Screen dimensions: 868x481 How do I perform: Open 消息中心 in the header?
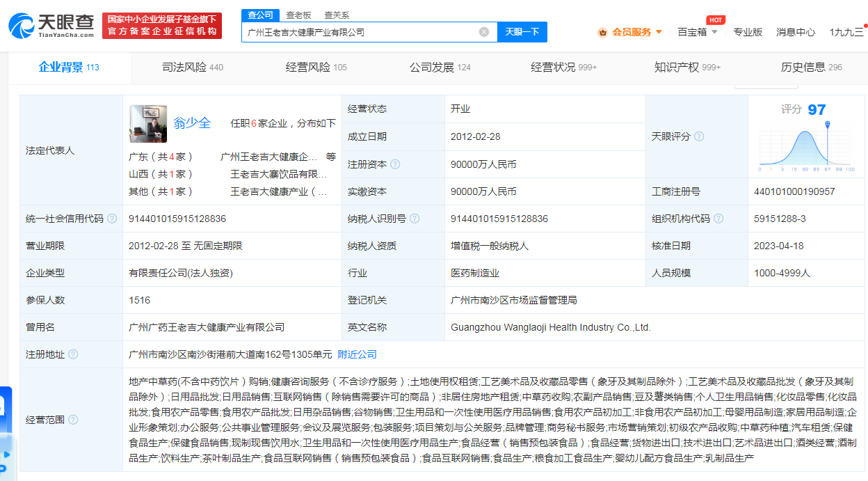coord(796,32)
